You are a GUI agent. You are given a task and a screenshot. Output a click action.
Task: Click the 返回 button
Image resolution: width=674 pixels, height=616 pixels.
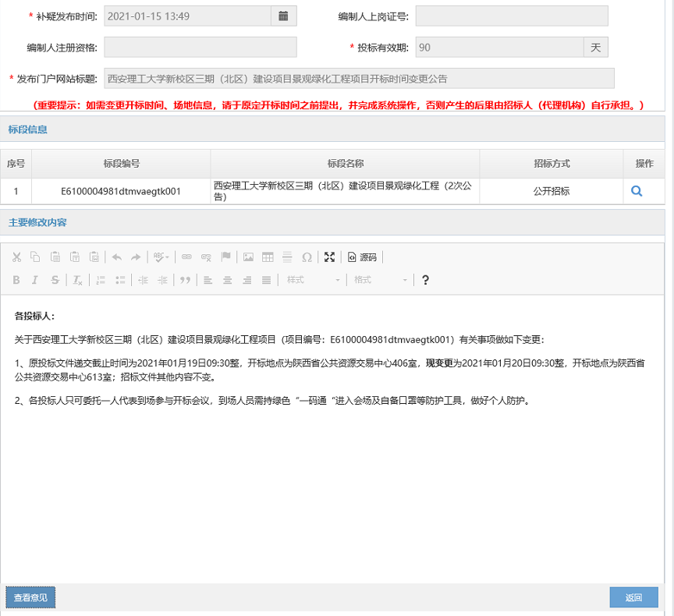633,597
